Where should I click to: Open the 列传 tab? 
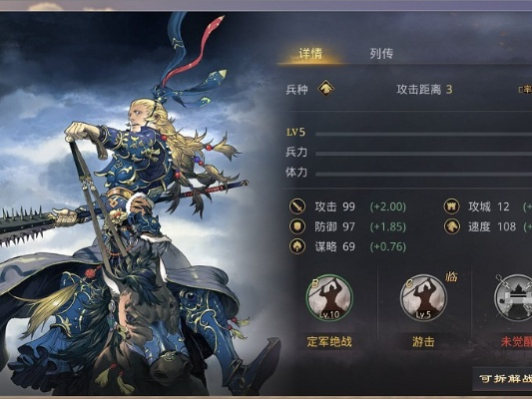click(x=381, y=54)
